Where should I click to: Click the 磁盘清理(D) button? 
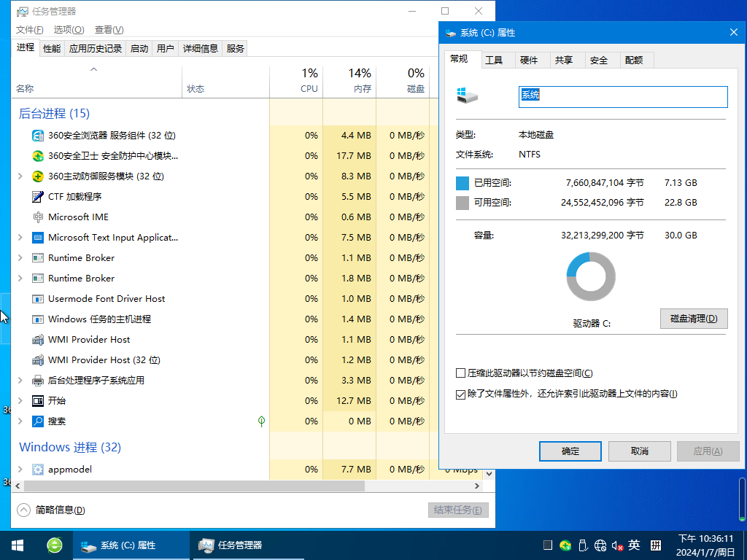click(x=694, y=319)
